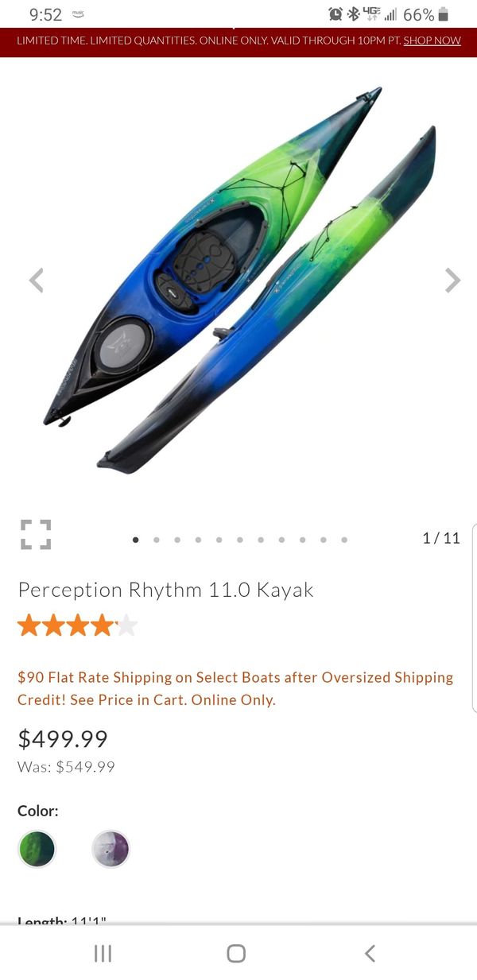Tap the Perception Rhythm 11.0 Kayak title

(165, 590)
